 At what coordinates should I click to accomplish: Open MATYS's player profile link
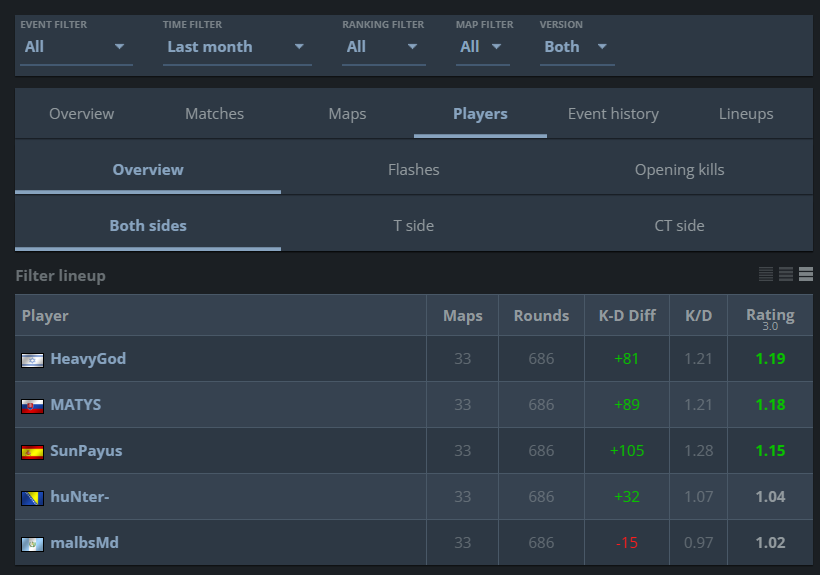click(76, 405)
